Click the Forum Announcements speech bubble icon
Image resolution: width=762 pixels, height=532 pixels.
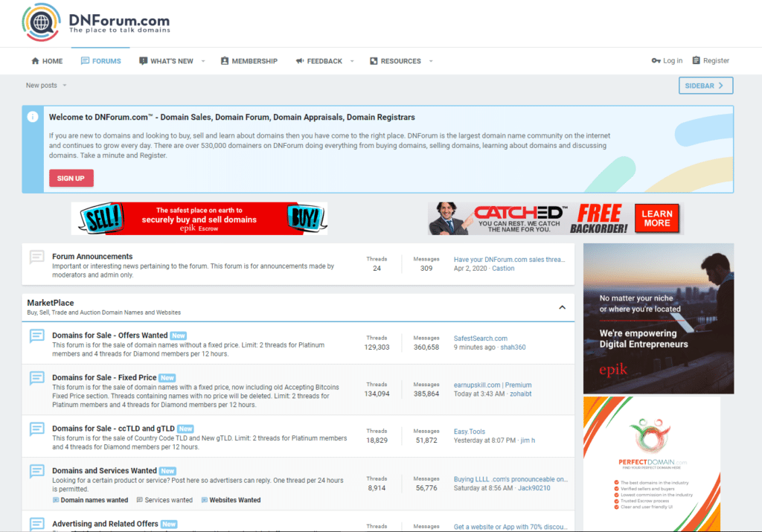36,258
